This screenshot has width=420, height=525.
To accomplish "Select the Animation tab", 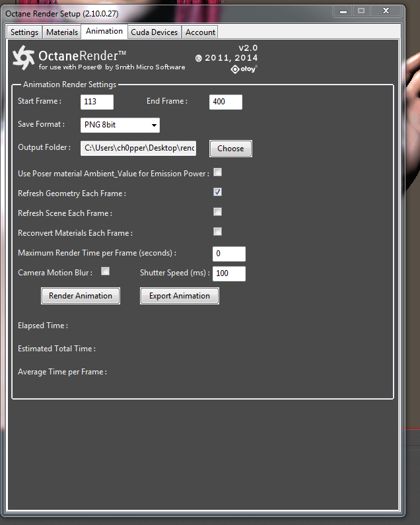I will (x=104, y=32).
